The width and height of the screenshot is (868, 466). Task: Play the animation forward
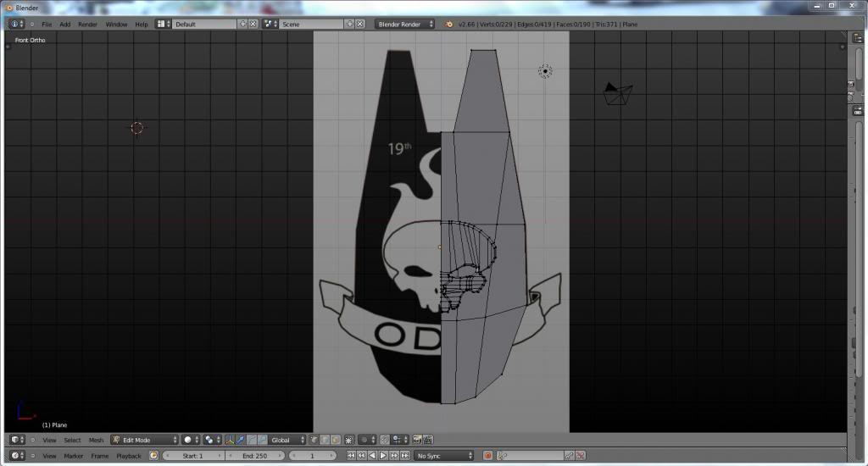tap(383, 456)
